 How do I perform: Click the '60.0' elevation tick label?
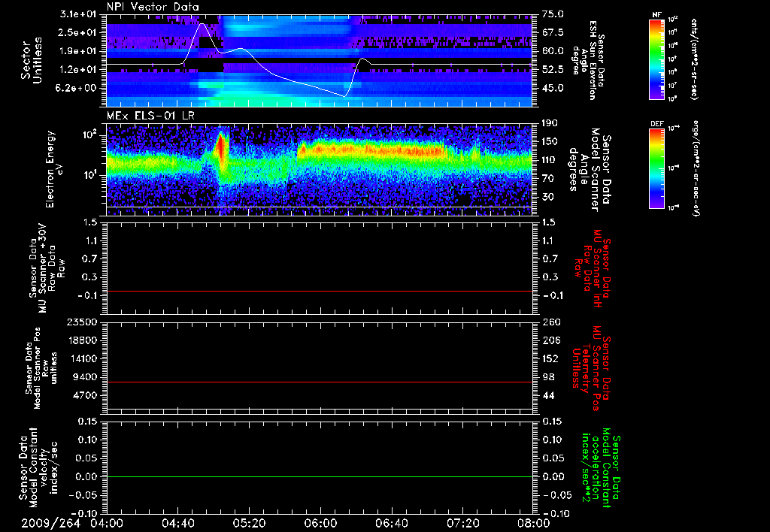tap(553, 51)
